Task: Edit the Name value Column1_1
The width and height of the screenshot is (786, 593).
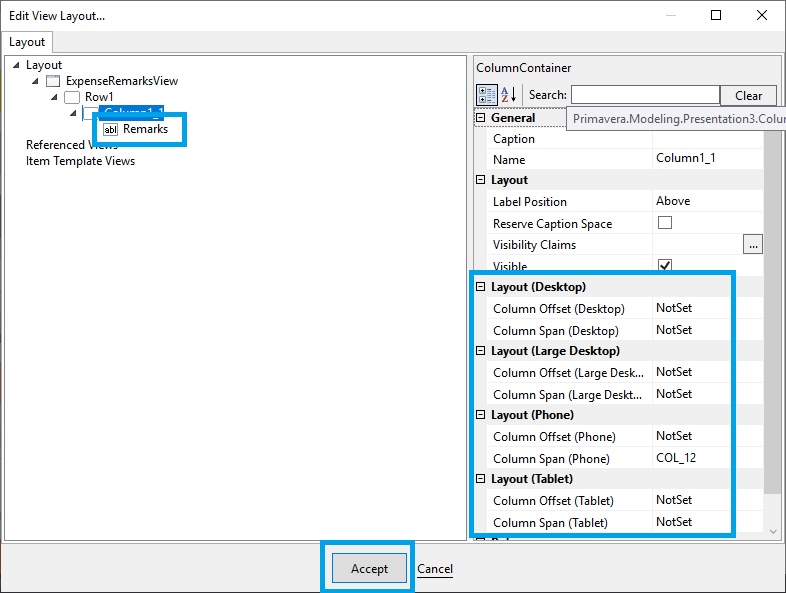Action: coord(707,158)
